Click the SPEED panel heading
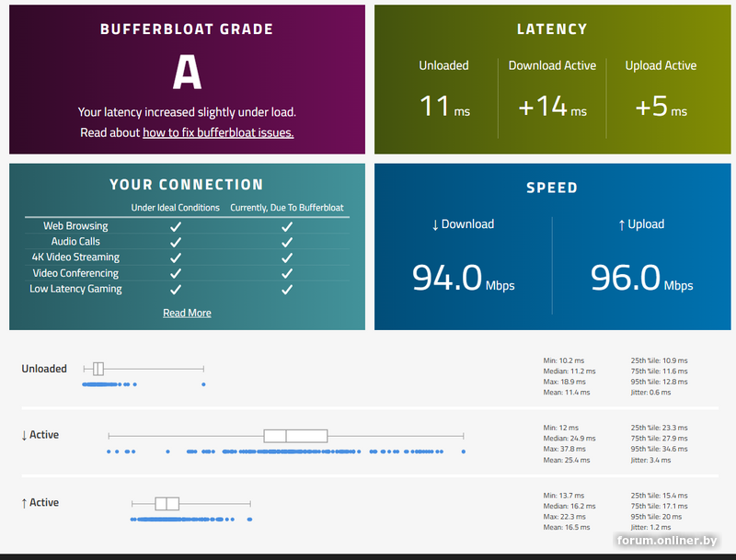This screenshot has height=560, width=736. [552, 188]
